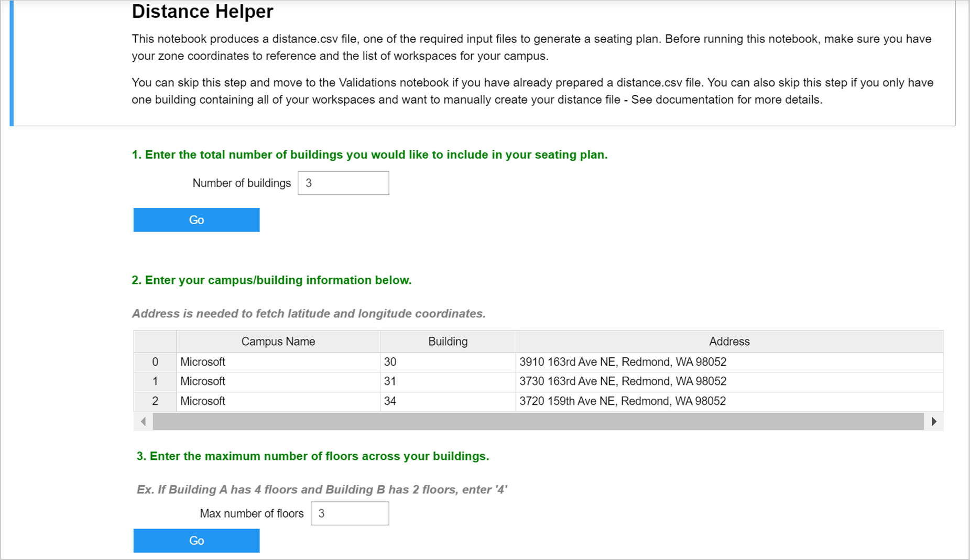The image size is (970, 560).
Task: Click the address latitude longitude note
Action: point(309,314)
